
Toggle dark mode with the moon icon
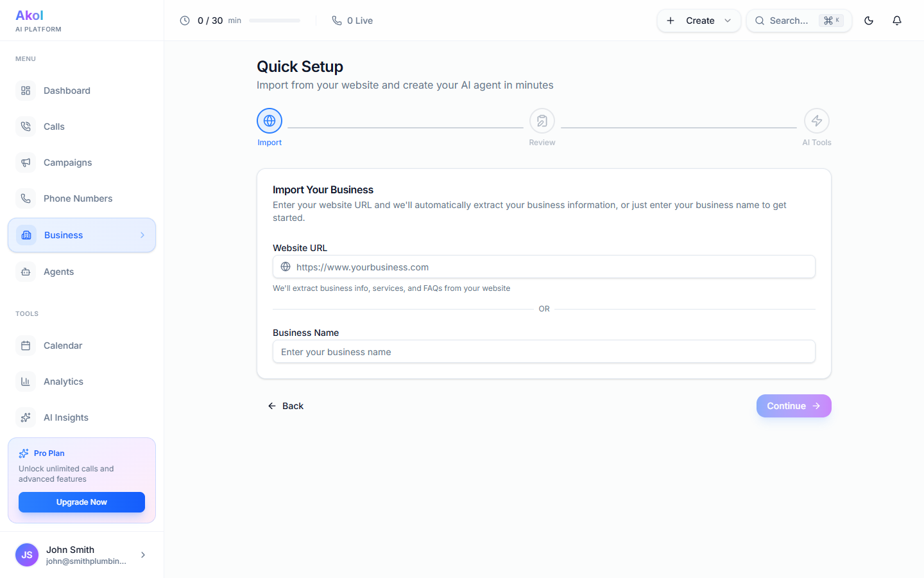[x=868, y=21]
